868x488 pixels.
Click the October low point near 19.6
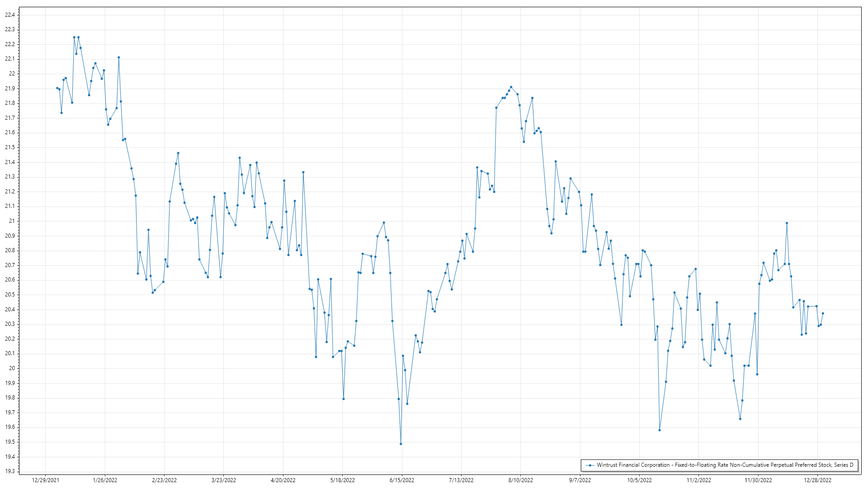660,430
